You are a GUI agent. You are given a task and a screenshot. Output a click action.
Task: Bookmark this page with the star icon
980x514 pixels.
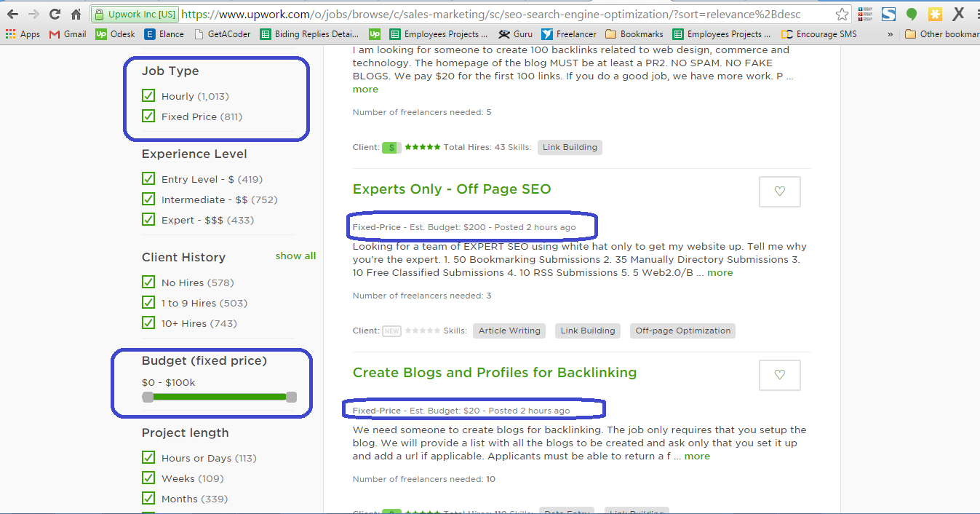coord(842,14)
